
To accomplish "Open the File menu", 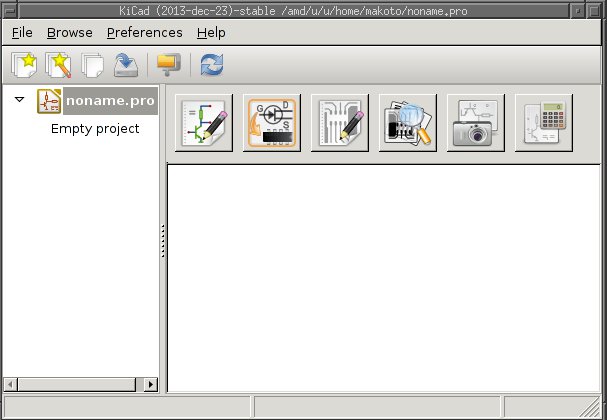I will coord(21,32).
